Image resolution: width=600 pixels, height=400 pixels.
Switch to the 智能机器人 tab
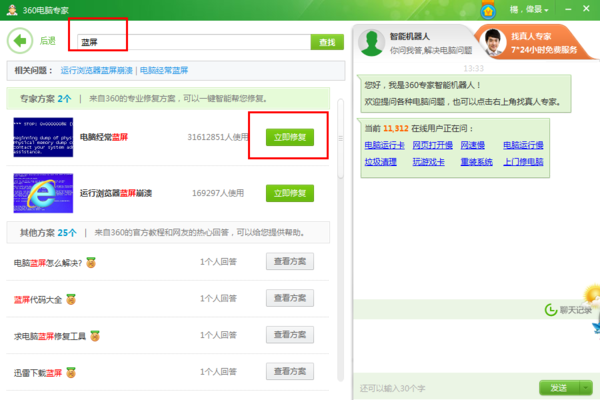415,43
